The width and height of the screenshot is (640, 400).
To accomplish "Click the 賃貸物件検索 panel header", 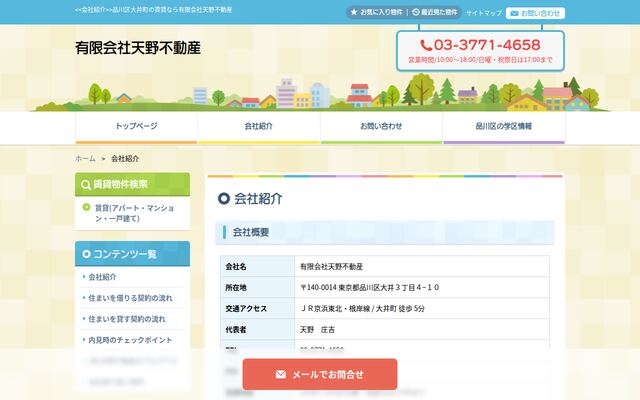I will coord(132,184).
